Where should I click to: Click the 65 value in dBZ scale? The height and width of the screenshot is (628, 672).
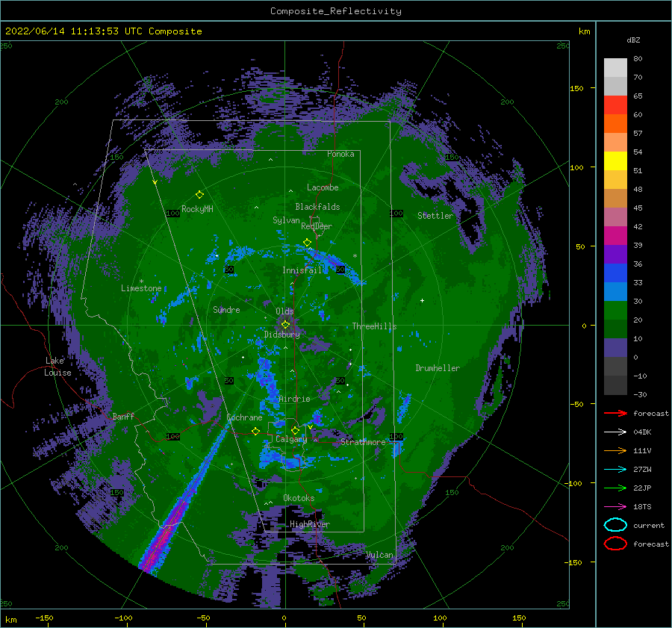(x=638, y=96)
